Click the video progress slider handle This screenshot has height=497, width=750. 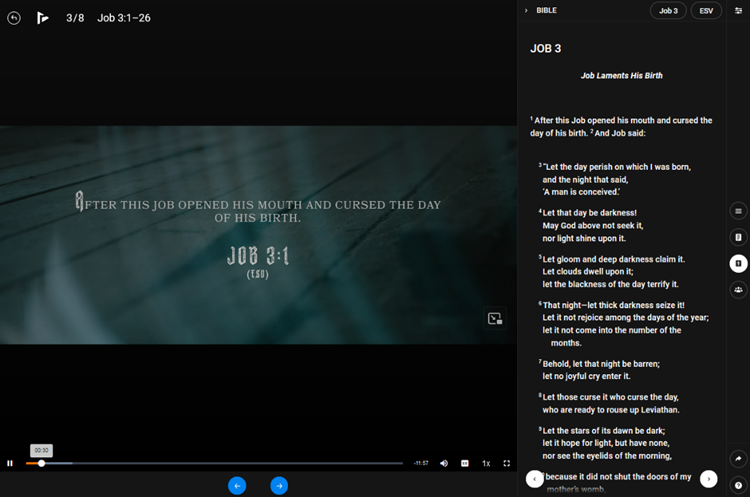42,463
